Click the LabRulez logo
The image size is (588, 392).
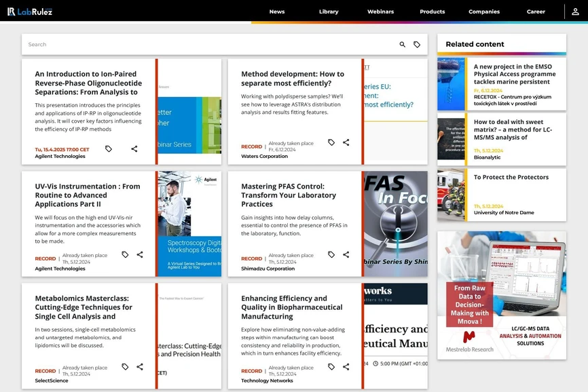[x=30, y=12]
